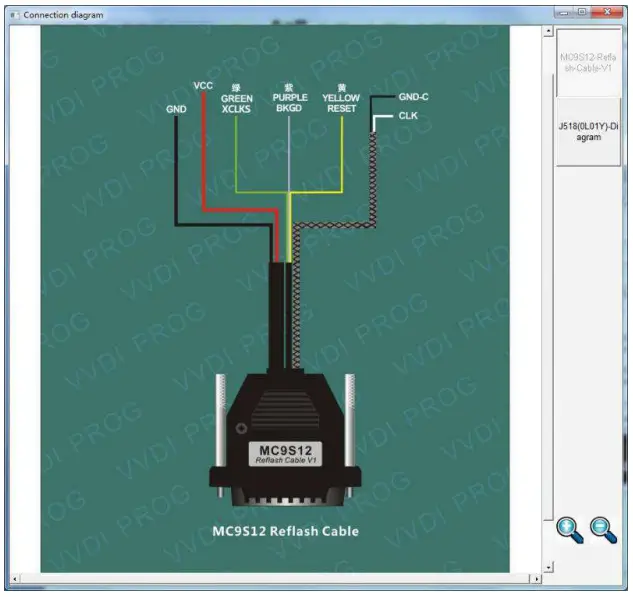Click the CLK wire label
The image size is (633, 597).
click(x=408, y=116)
